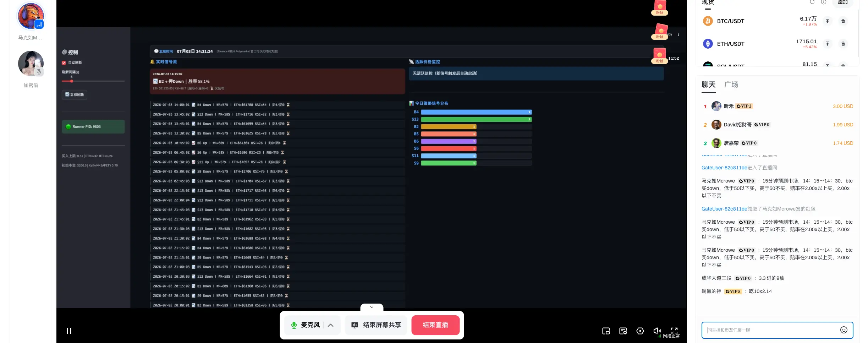Pin ETH/USDT to top of list

tap(828, 44)
